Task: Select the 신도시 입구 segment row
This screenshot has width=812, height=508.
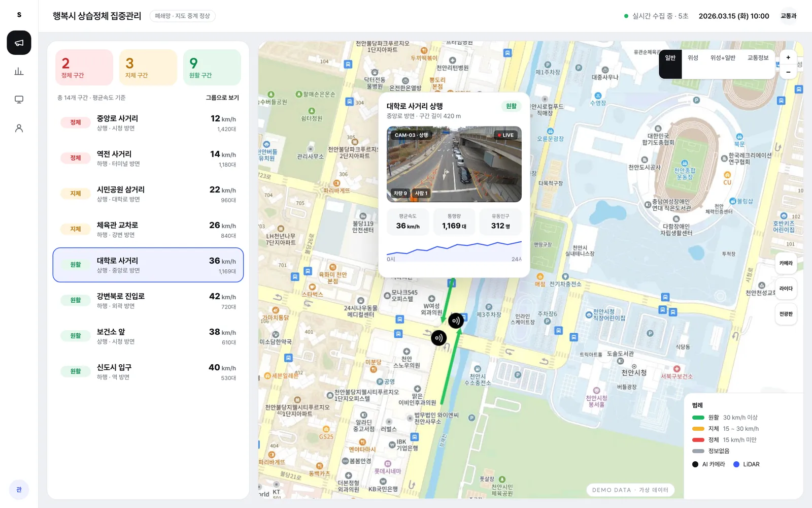Action: 148,371
